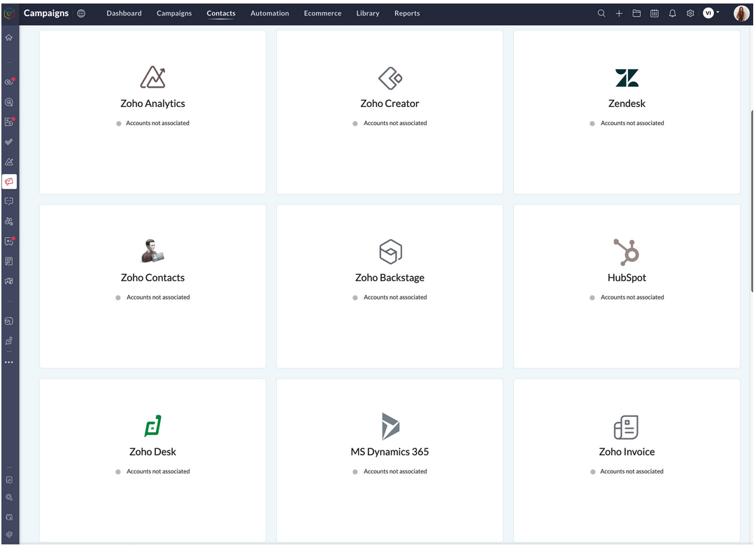The height and width of the screenshot is (549, 756).
Task: Select the Zendesk logo icon
Action: point(627,78)
